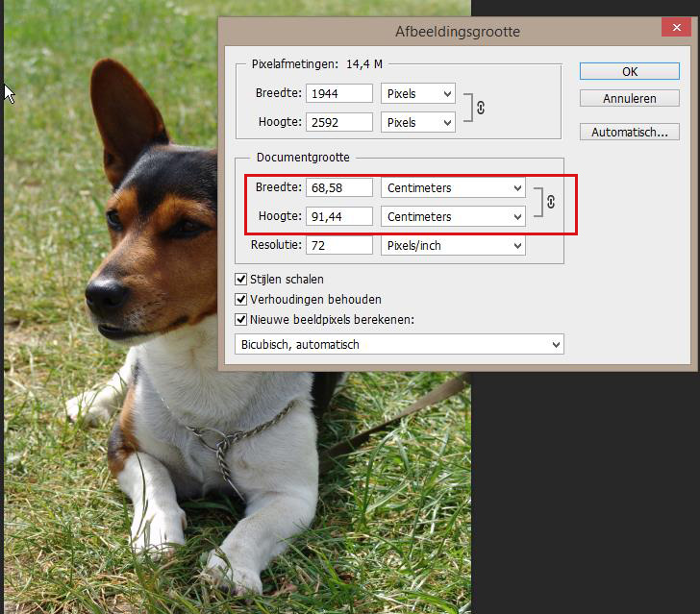Image resolution: width=700 pixels, height=614 pixels.
Task: Close the Afbeeldingsgrootte dialog with the X
Action: 676,31
